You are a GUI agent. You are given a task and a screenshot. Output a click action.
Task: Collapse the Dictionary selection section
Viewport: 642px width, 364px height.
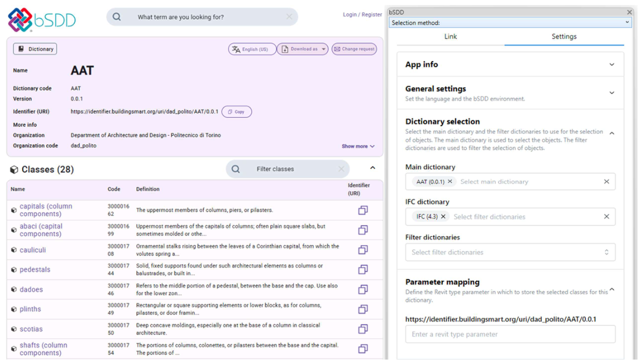click(x=612, y=133)
